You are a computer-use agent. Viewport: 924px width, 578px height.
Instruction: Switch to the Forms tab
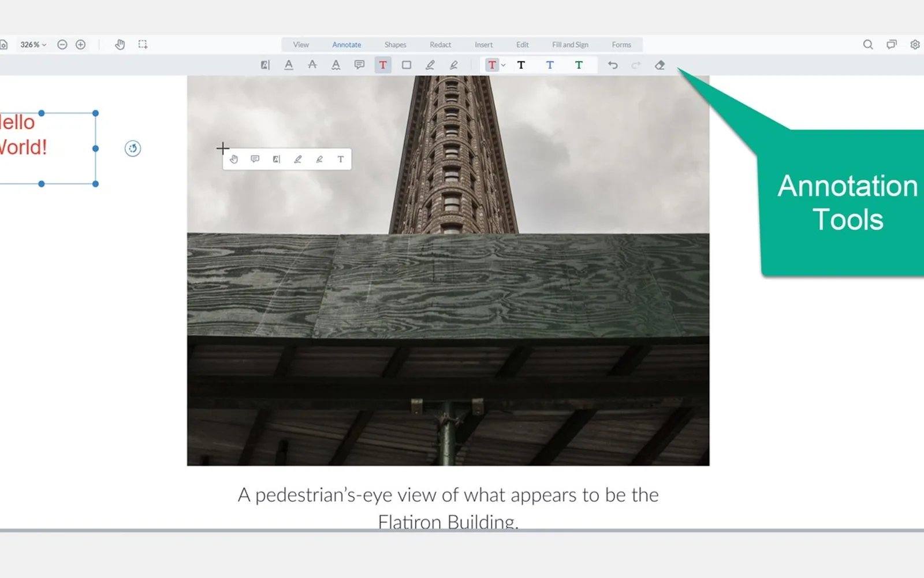621,45
